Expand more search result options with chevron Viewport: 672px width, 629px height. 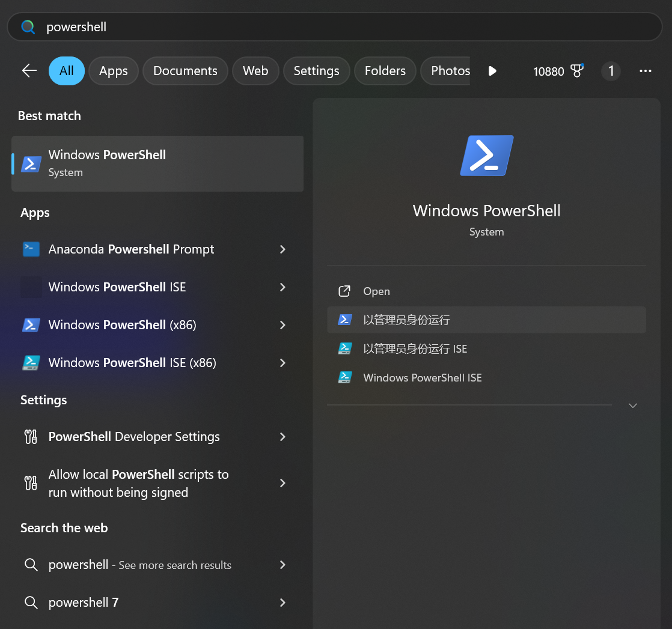tap(632, 406)
